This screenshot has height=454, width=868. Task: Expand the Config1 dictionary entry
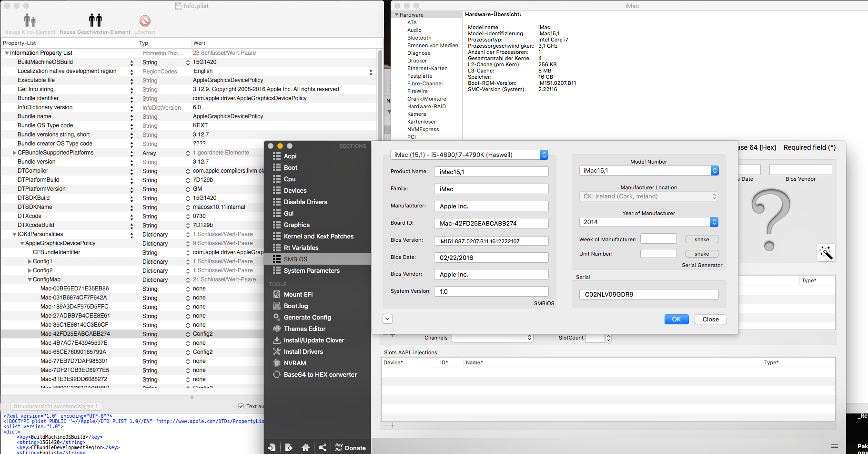click(30, 261)
